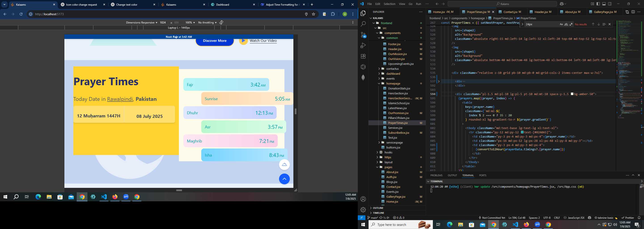Switch to the OUTPUT panel tab

click(452, 175)
